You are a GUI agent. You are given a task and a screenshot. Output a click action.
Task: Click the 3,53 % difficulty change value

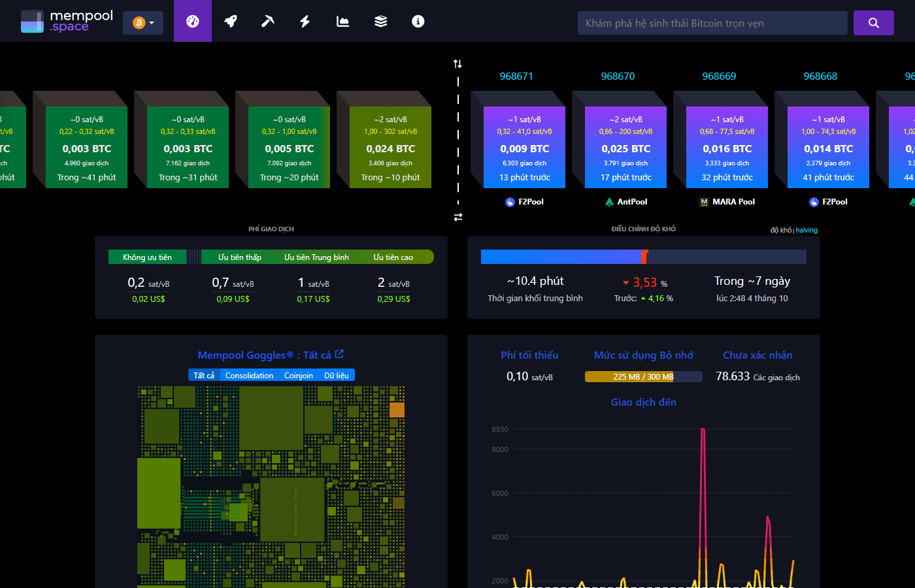click(x=645, y=282)
